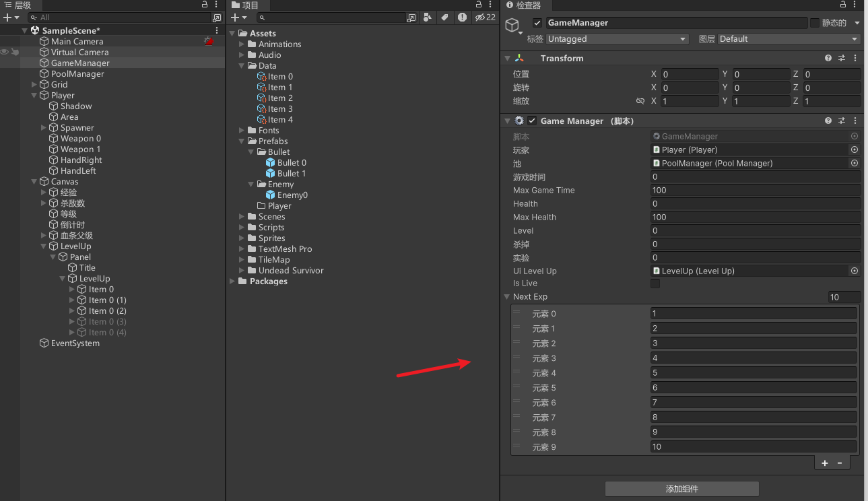
Task: Click the Hierarchy panel lock icon
Action: pyautogui.click(x=205, y=5)
